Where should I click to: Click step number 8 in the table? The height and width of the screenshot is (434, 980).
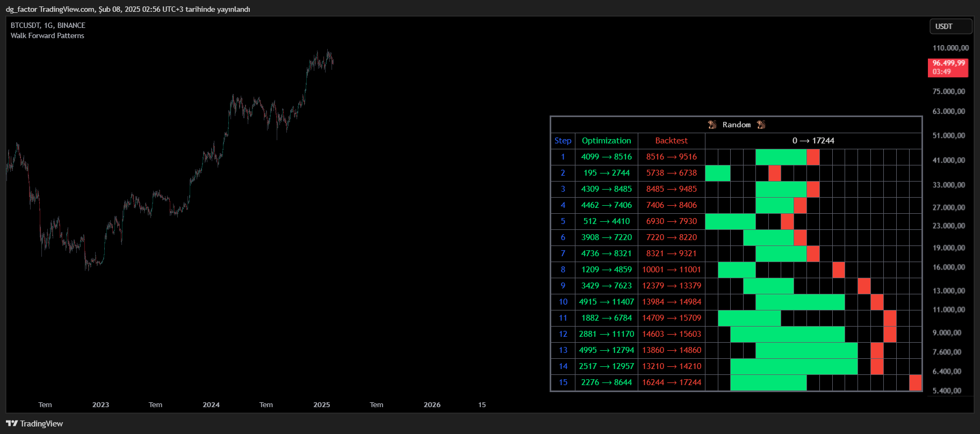pos(563,270)
